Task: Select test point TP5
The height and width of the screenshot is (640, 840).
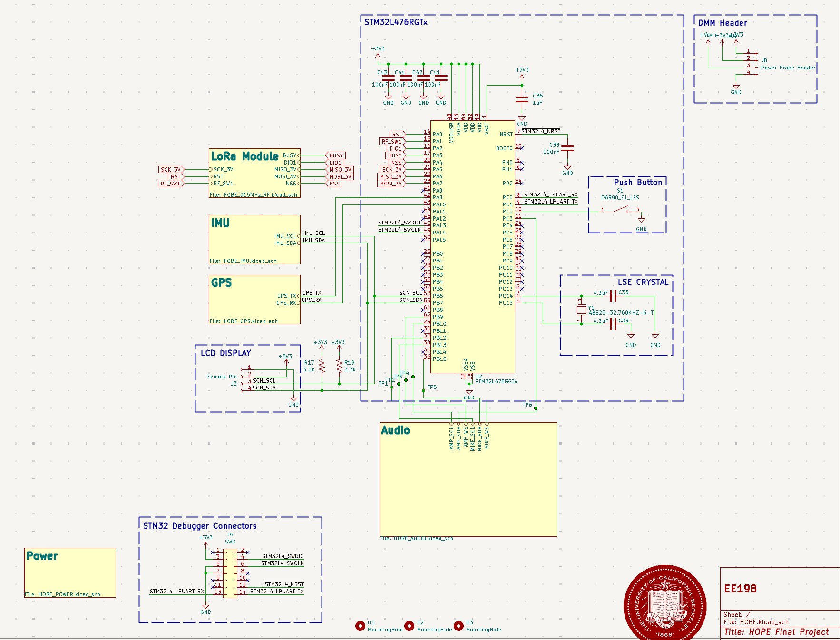Action: (x=423, y=391)
